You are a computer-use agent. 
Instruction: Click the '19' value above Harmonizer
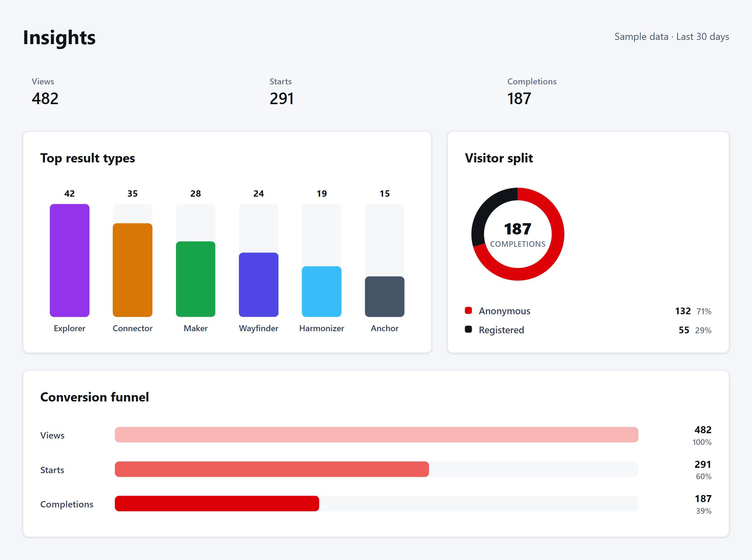pos(322,193)
